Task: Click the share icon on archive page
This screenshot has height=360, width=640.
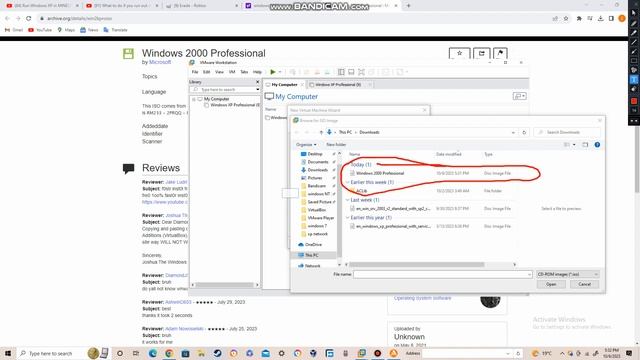Action: click(482, 53)
